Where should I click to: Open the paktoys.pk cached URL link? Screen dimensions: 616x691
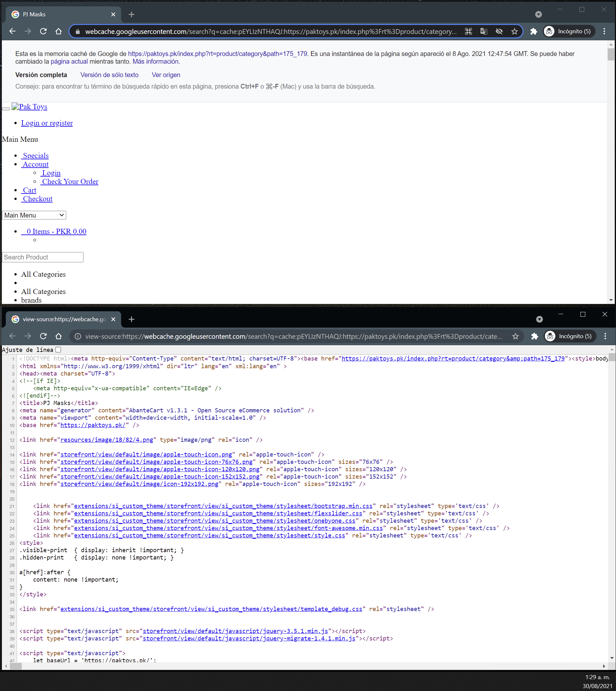[218, 54]
